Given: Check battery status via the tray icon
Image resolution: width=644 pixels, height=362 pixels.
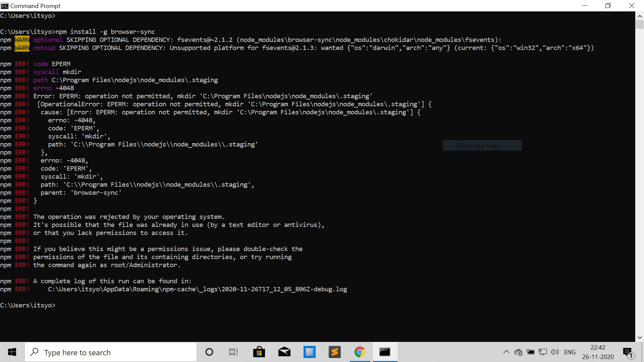Looking at the screenshot, I should point(531,352).
